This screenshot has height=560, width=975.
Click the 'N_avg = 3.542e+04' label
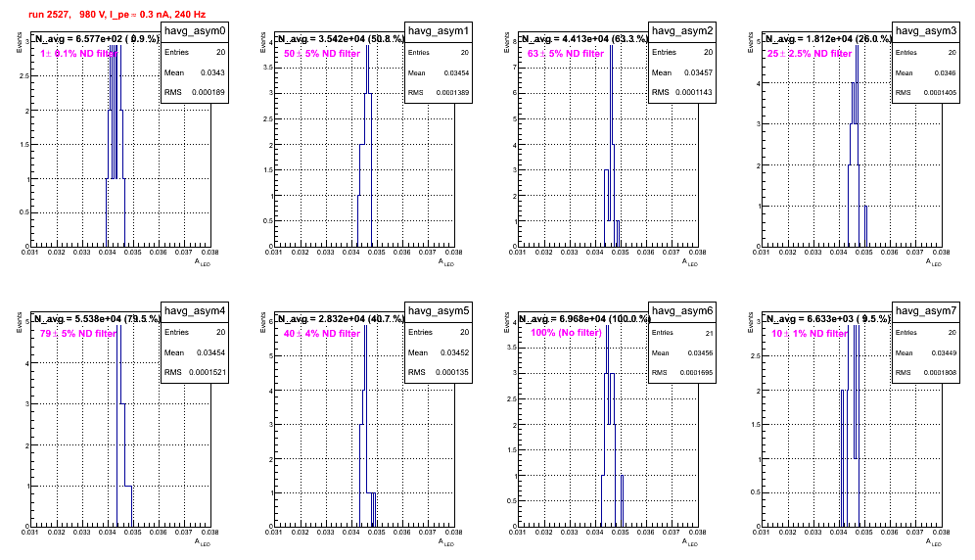[321, 38]
